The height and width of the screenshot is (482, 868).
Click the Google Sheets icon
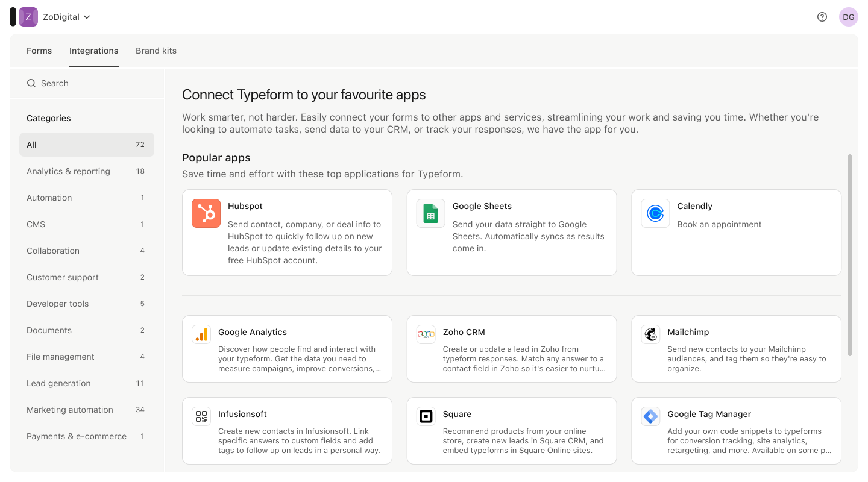click(x=430, y=213)
